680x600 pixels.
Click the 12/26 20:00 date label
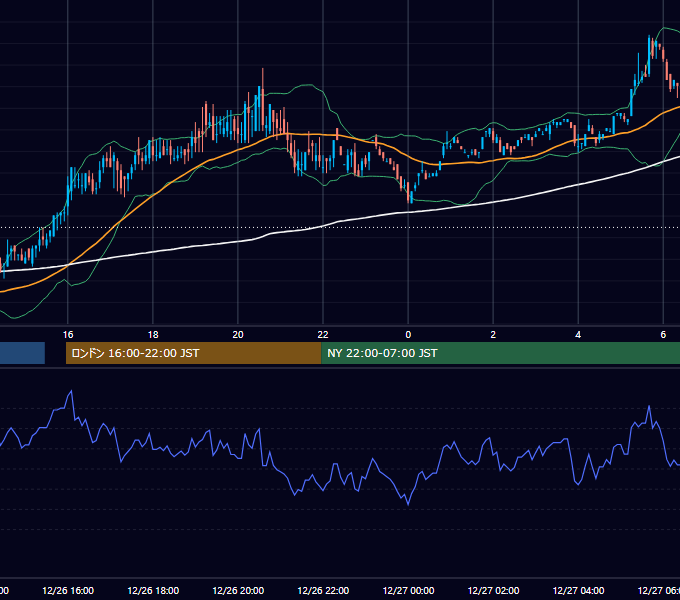(x=238, y=591)
